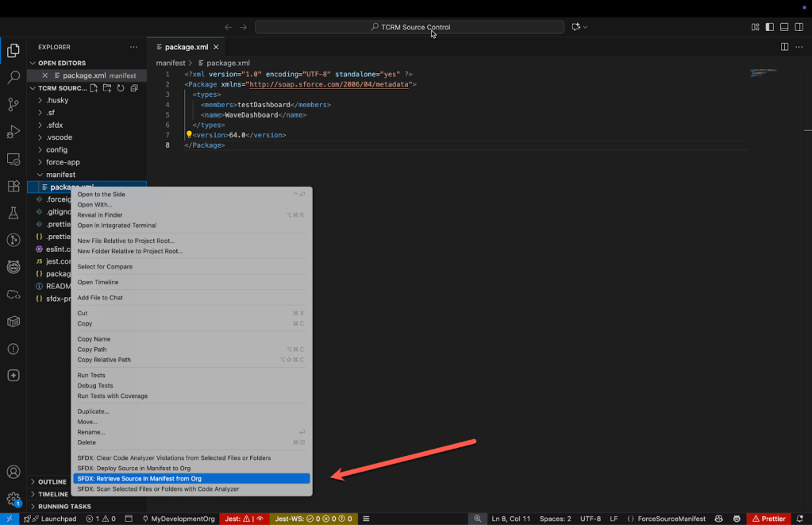Open the Run and Debug view
Screen dimensions: 812x525
point(13,132)
